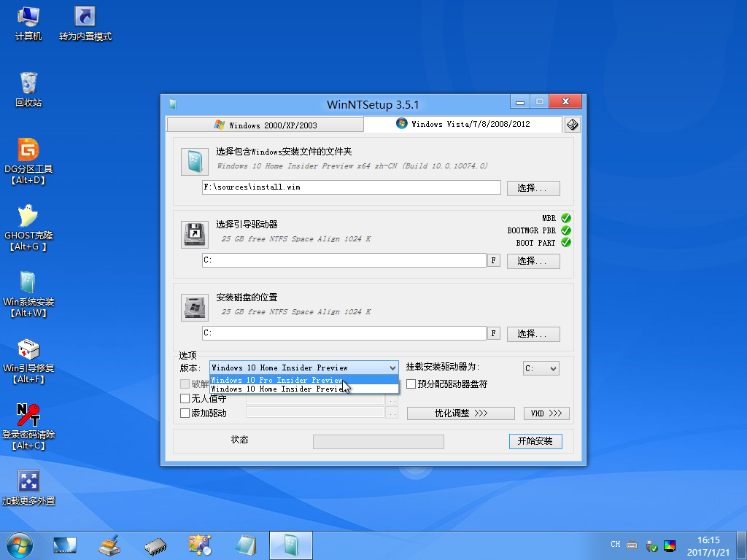Expand the 优化调整 >>> options
This screenshot has width=747, height=560.
click(x=461, y=413)
